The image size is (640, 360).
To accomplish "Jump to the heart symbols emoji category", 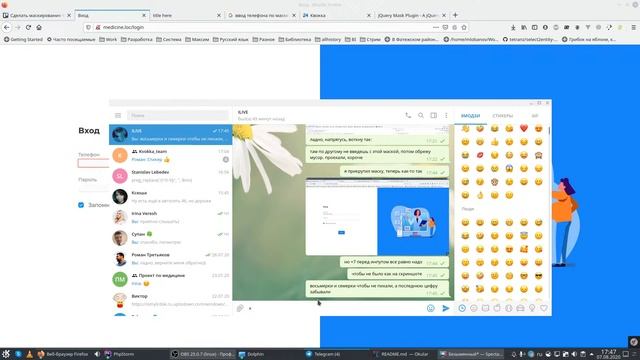I will [x=544, y=309].
